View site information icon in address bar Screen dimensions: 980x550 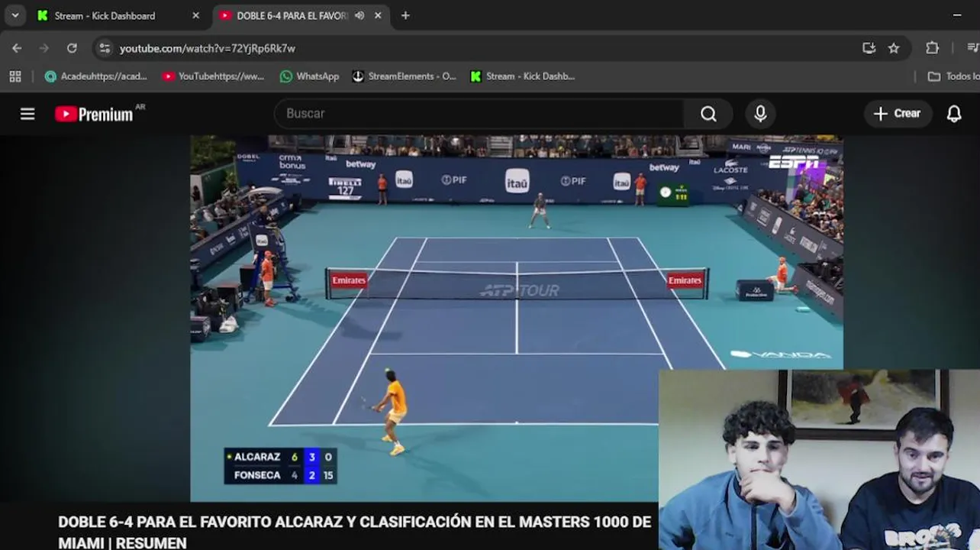point(105,48)
